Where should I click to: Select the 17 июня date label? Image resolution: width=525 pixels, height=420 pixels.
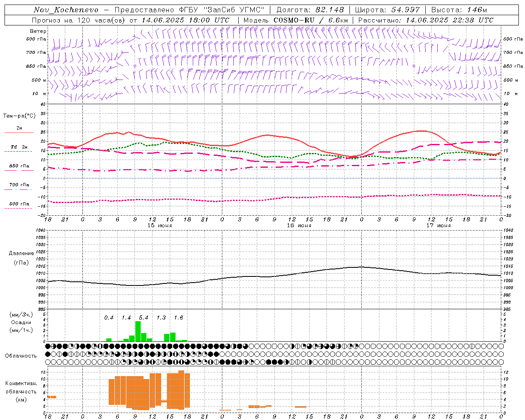click(x=438, y=226)
